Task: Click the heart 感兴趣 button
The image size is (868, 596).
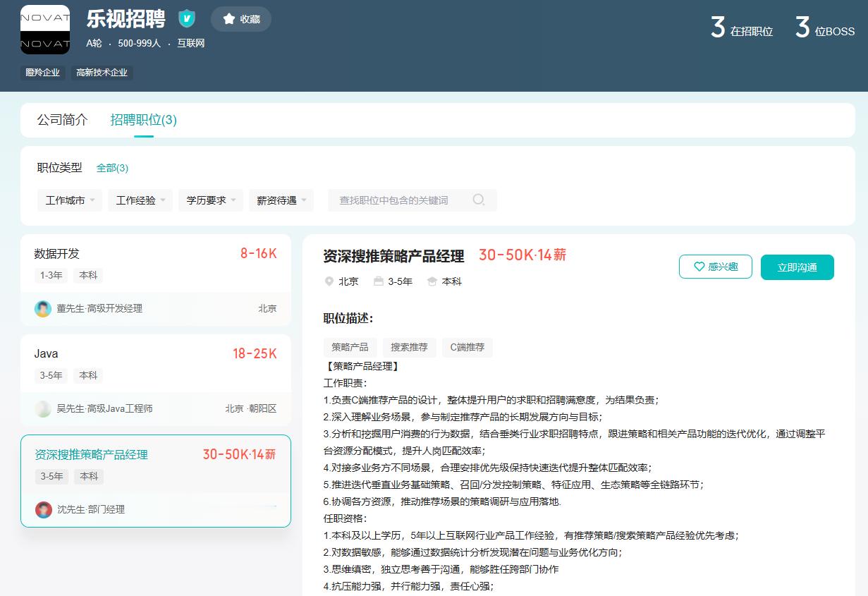Action: [715, 267]
